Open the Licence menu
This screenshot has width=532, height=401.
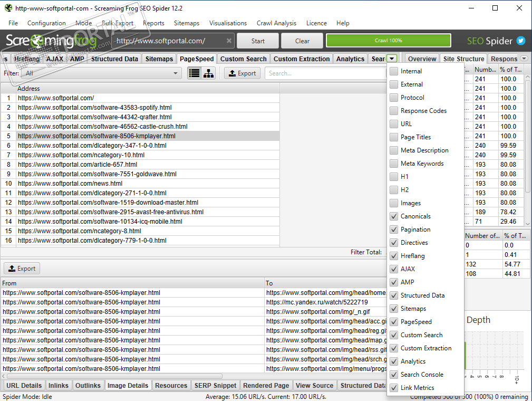click(316, 23)
